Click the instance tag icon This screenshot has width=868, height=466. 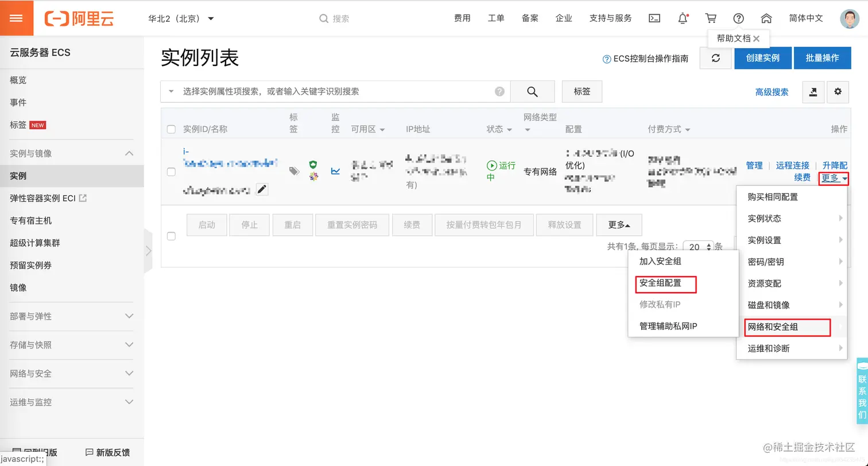click(x=294, y=171)
